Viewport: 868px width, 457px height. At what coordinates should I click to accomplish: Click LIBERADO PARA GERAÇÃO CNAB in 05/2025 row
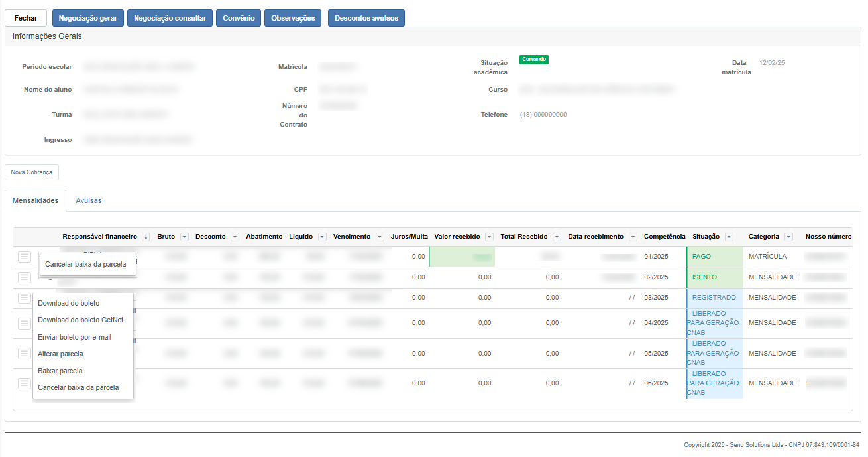pos(715,353)
